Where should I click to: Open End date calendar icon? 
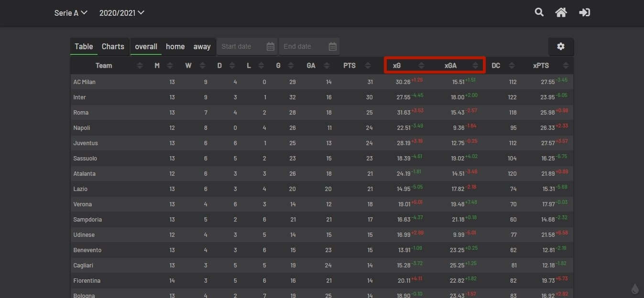[x=333, y=46]
